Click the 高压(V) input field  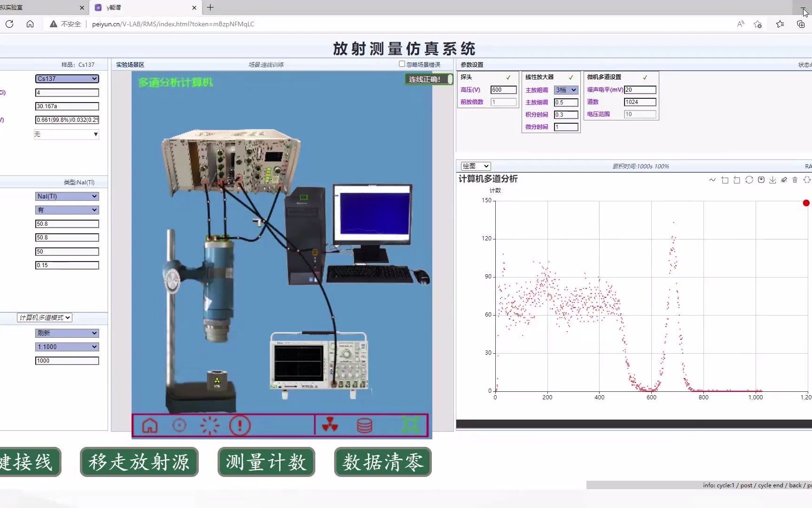click(x=503, y=90)
